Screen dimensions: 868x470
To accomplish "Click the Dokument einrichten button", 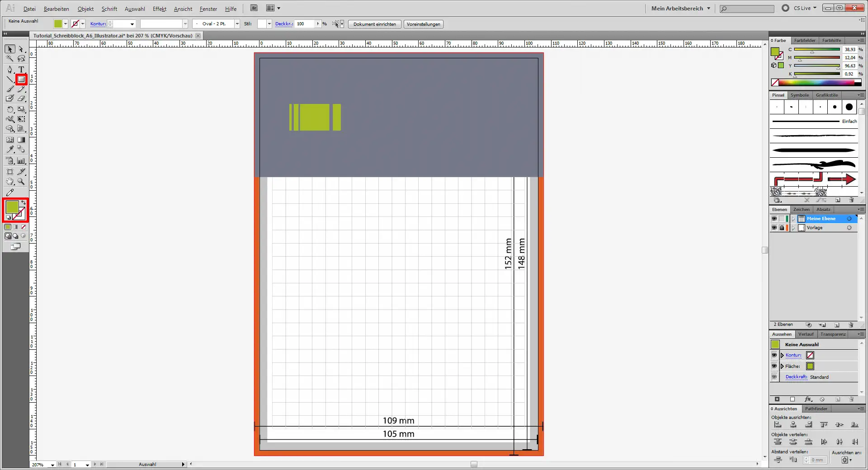I will (374, 24).
